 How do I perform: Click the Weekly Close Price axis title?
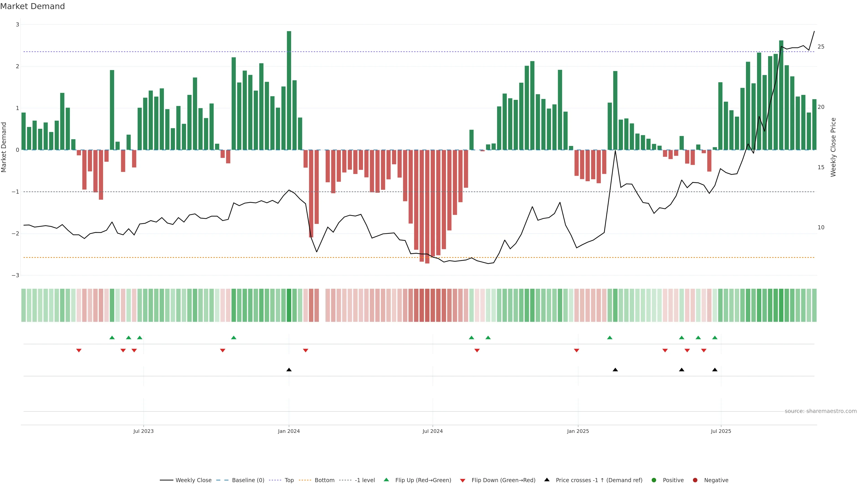point(833,147)
